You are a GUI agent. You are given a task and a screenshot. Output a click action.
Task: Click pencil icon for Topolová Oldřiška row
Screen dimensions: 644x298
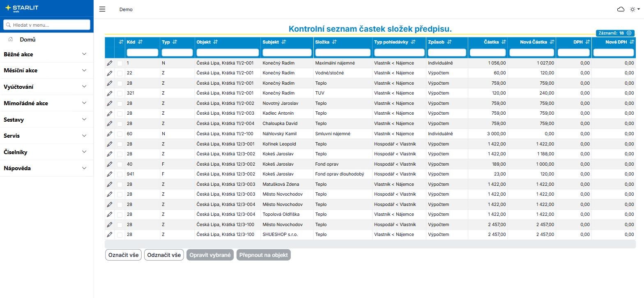coord(109,215)
